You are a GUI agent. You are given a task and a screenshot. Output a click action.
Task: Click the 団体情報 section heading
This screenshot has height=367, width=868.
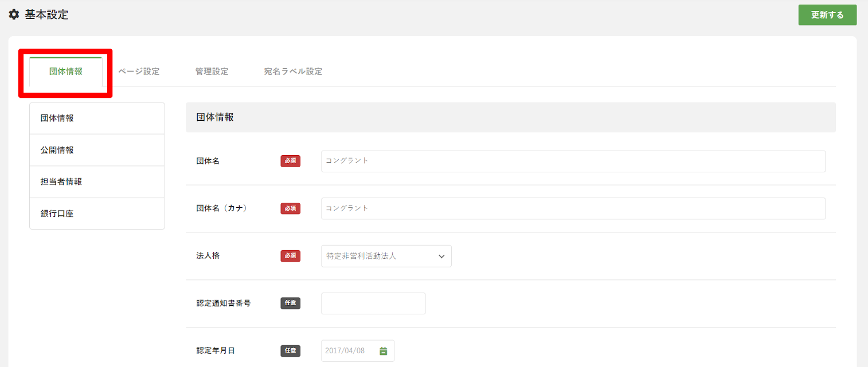(x=215, y=117)
